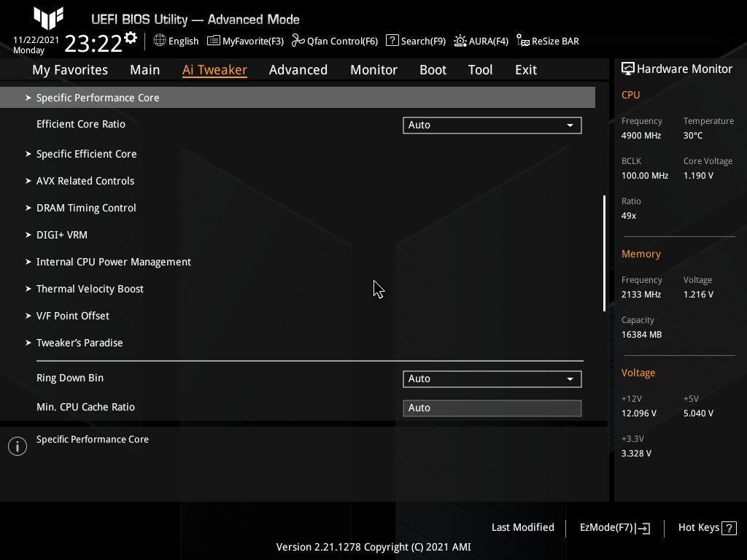The height and width of the screenshot is (560, 747).
Task: Click the Min. CPU Cache Ratio field
Action: click(492, 408)
